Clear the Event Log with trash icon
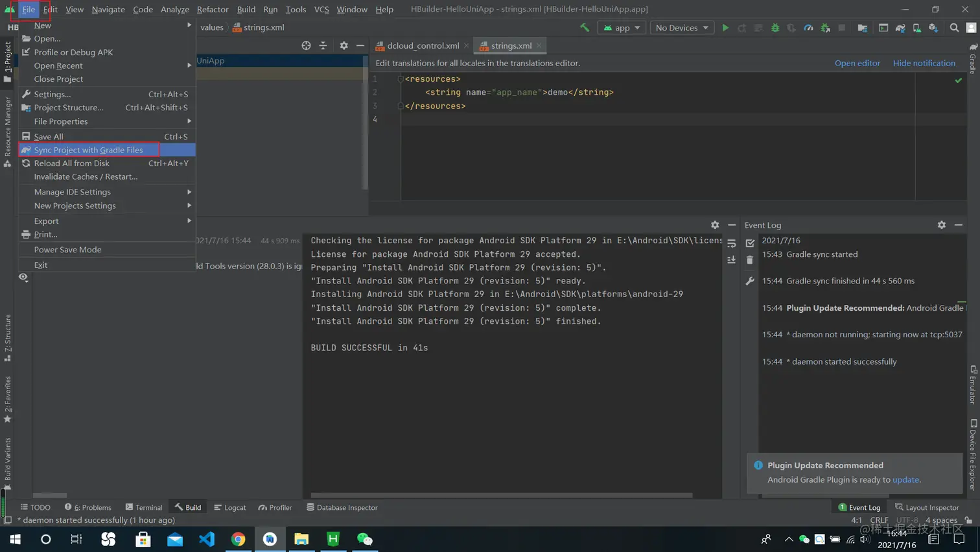The width and height of the screenshot is (980, 552). pos(750,260)
